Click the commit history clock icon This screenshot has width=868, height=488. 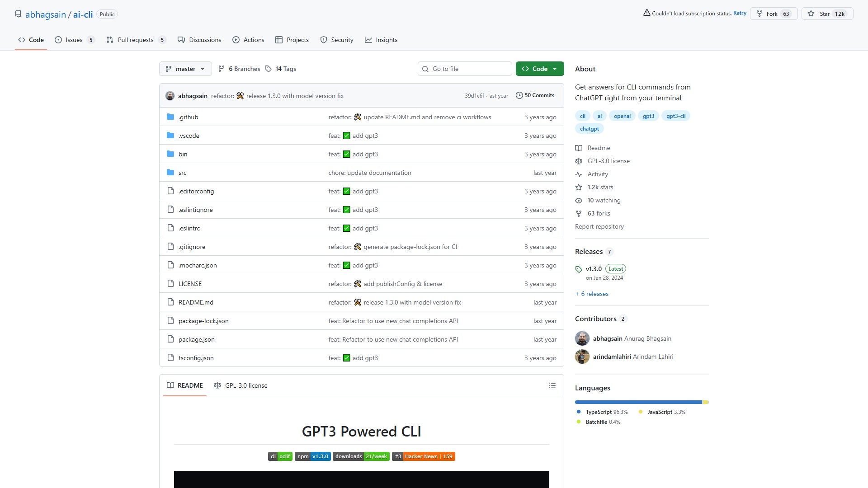pyautogui.click(x=519, y=95)
